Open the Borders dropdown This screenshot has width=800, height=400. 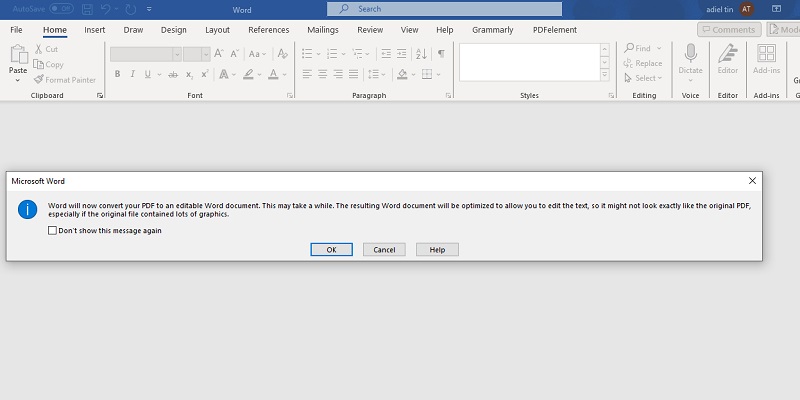click(x=438, y=74)
